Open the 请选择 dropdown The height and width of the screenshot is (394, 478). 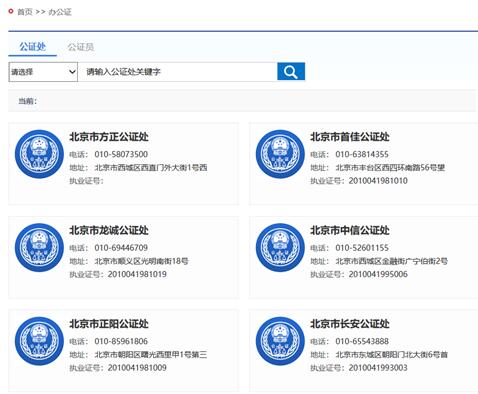pyautogui.click(x=43, y=72)
